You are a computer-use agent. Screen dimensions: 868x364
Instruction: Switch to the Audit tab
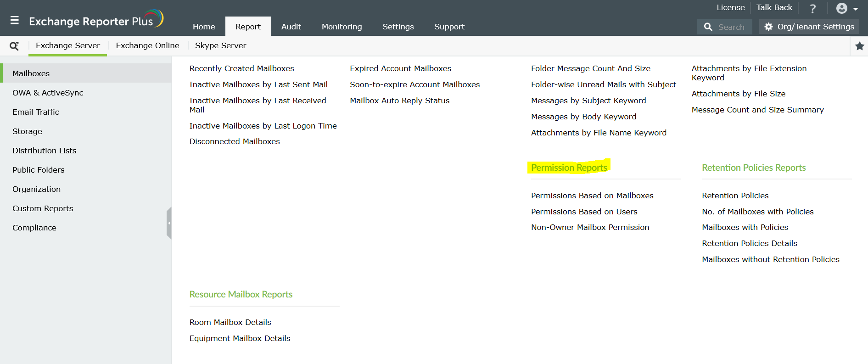click(291, 27)
